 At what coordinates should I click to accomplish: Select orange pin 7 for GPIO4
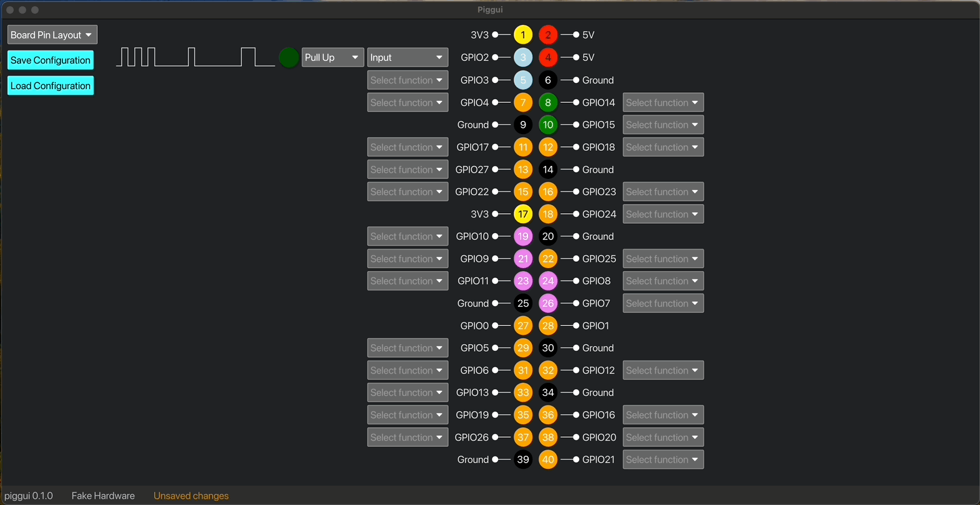pos(523,102)
